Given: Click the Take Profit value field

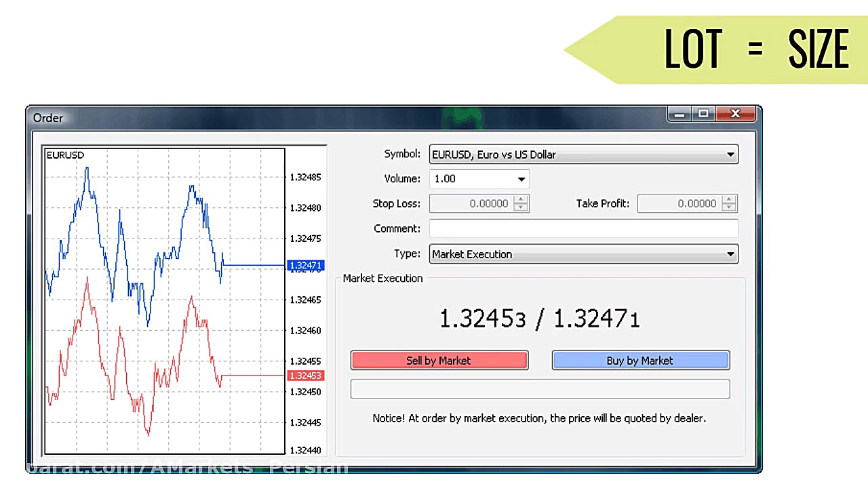Looking at the screenshot, I should [680, 203].
